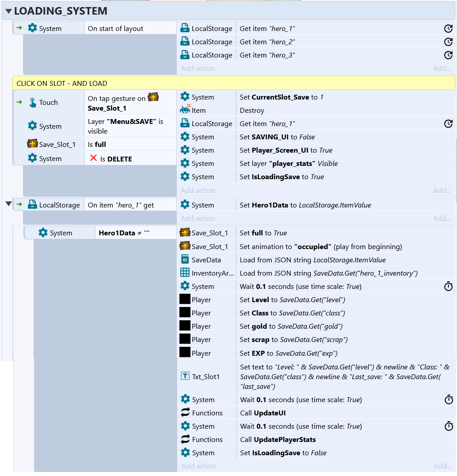Click Add action below Set Hero1Data action
This screenshot has width=457, height=476.
pyautogui.click(x=198, y=219)
